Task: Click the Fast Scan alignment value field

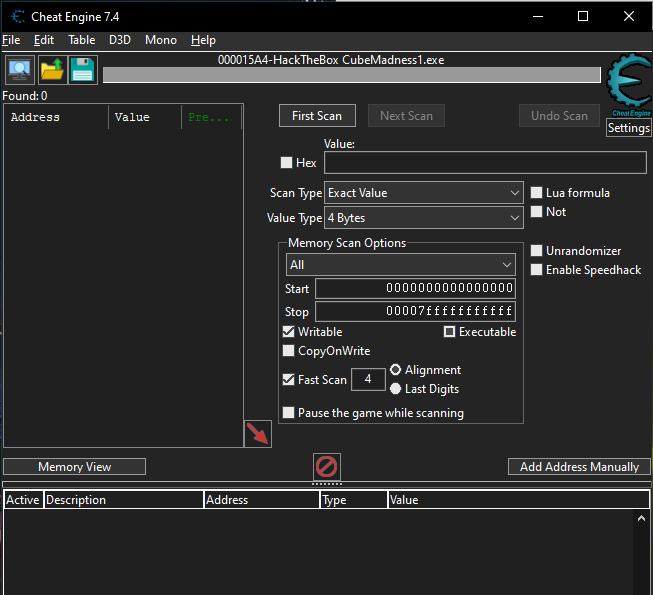Action: tap(368, 379)
